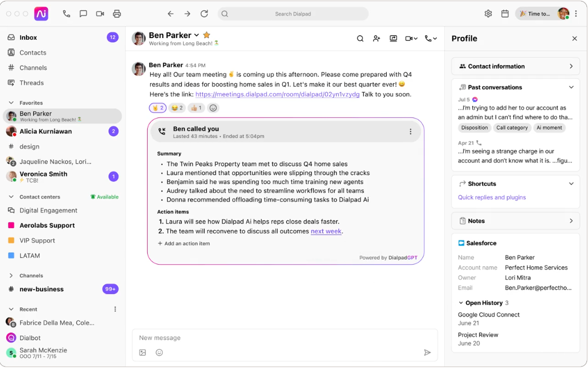Click the add person icon in chat header
588x370 pixels.
376,39
